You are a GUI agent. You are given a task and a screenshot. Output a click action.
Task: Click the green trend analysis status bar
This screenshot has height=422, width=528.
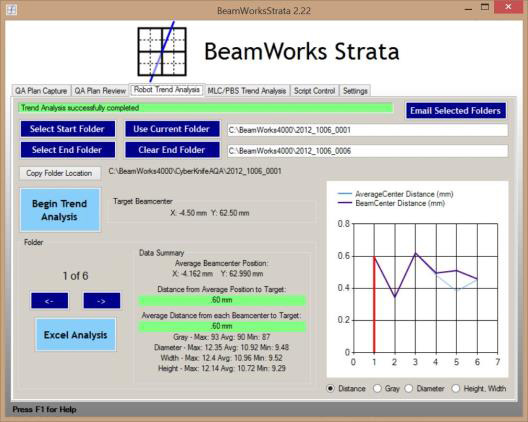(x=205, y=108)
